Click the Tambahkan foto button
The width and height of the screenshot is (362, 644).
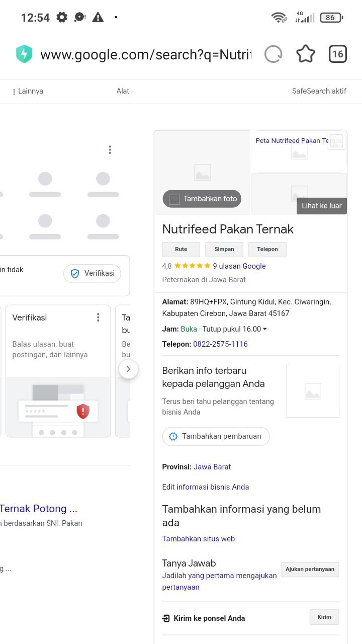[202, 199]
